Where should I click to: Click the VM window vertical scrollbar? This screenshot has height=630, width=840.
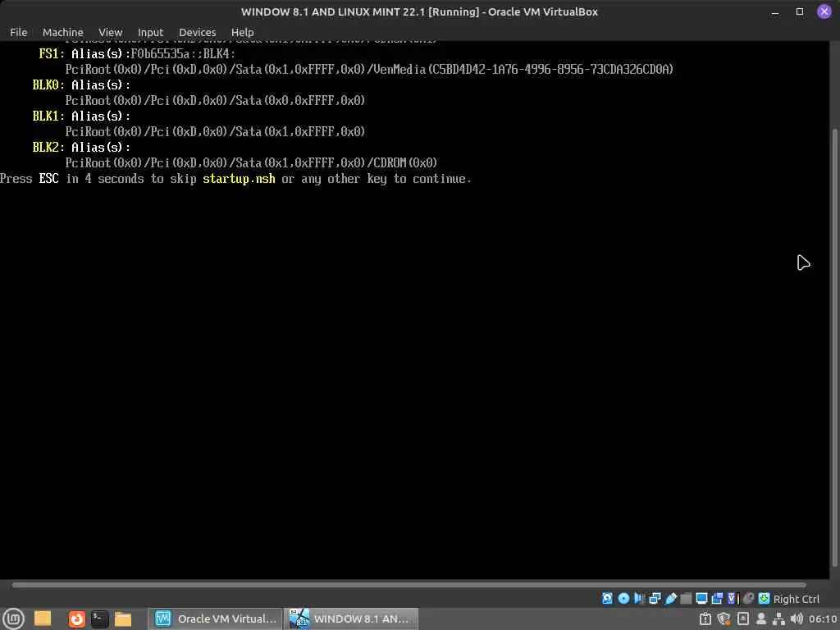pos(834,347)
